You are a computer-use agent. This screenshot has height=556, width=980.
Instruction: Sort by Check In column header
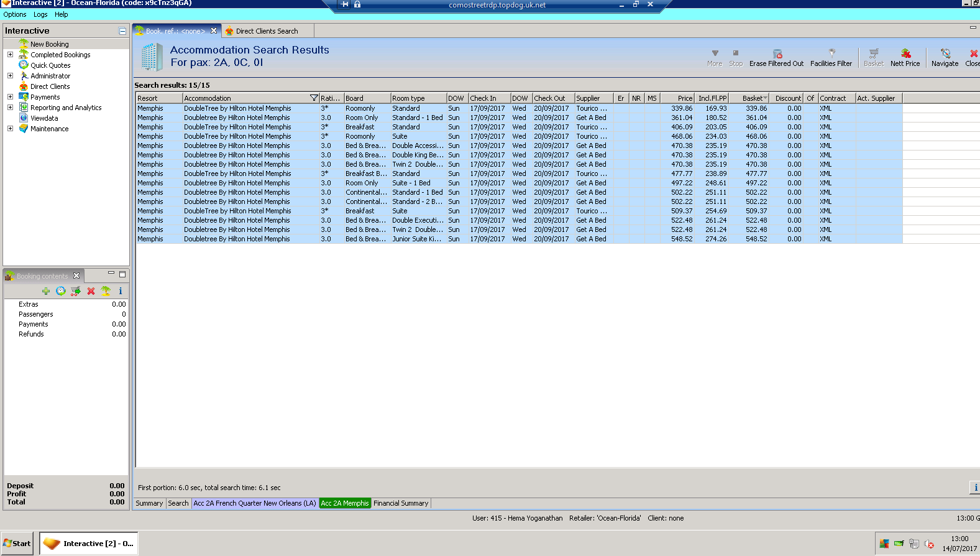pos(490,98)
